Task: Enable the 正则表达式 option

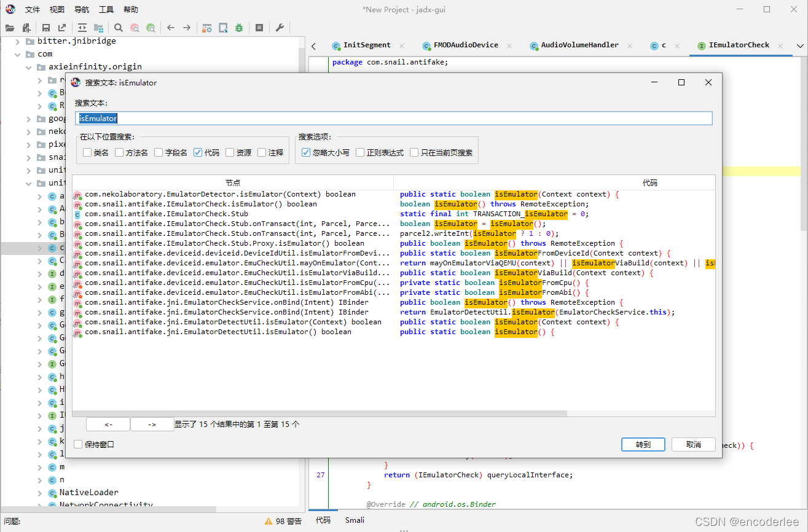Action: (360, 152)
